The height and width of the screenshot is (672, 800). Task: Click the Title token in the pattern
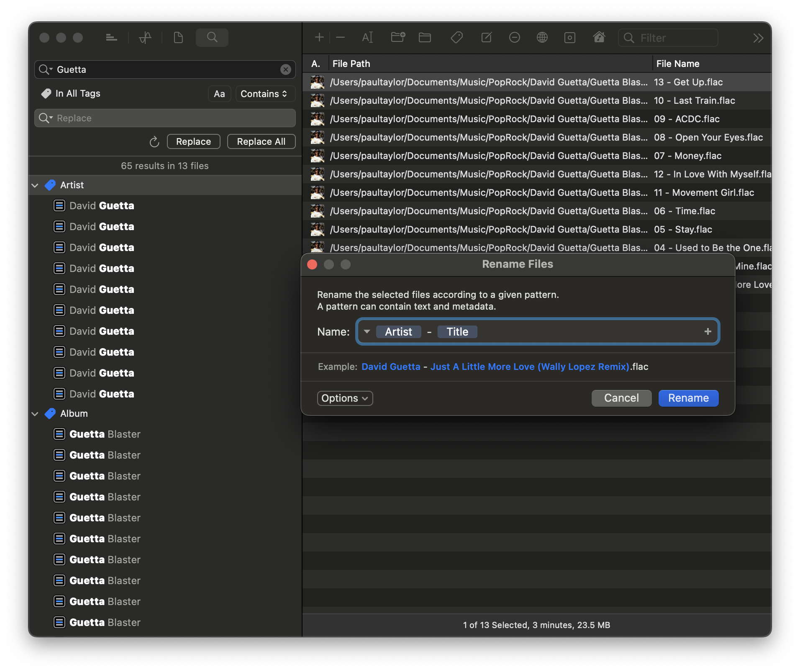pos(457,332)
